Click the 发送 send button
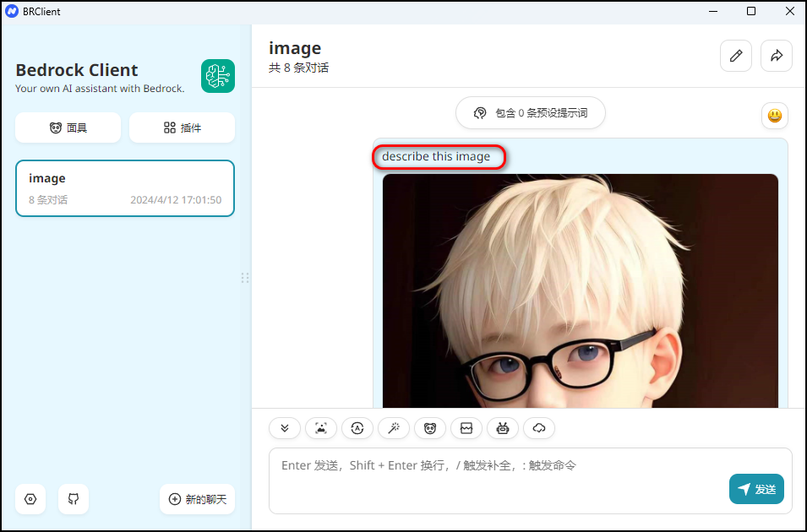 [x=756, y=489]
